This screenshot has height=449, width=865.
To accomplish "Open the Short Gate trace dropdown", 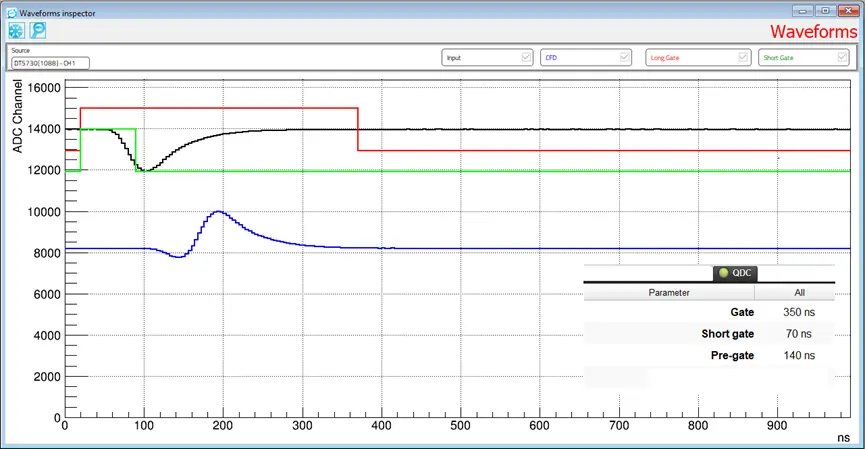I will (804, 57).
